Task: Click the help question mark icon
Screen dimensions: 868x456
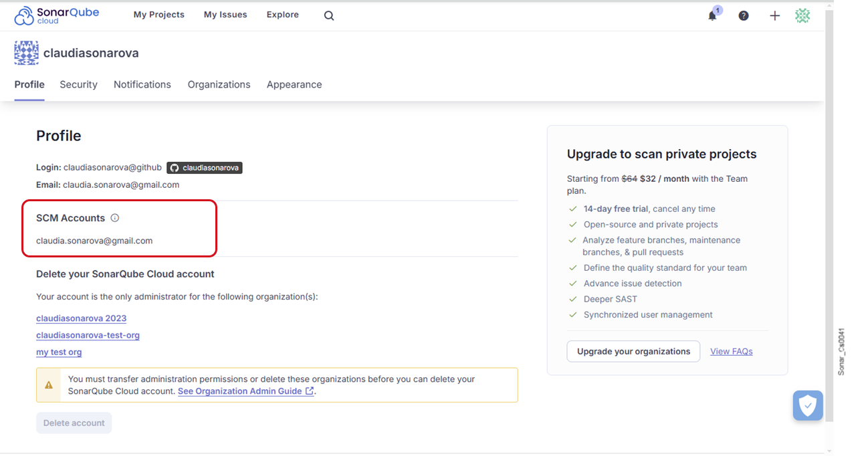Action: 744,15
